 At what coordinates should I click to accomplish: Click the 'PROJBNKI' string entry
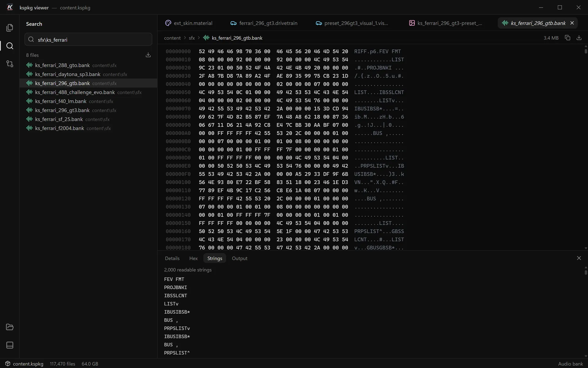175,287
